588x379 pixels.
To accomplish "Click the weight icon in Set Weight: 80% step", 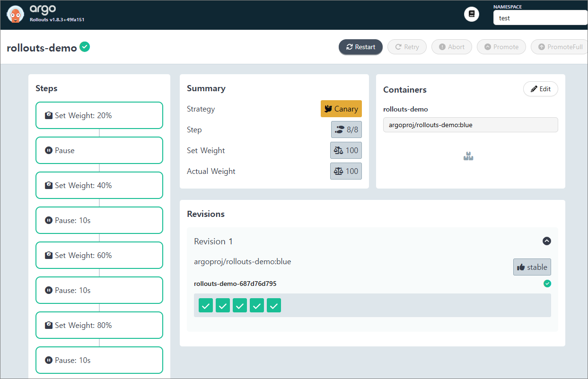I will [x=48, y=325].
